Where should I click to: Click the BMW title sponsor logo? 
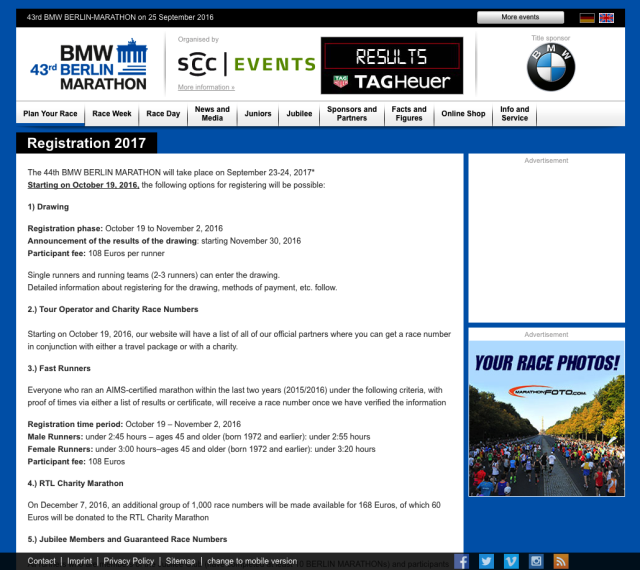[551, 69]
